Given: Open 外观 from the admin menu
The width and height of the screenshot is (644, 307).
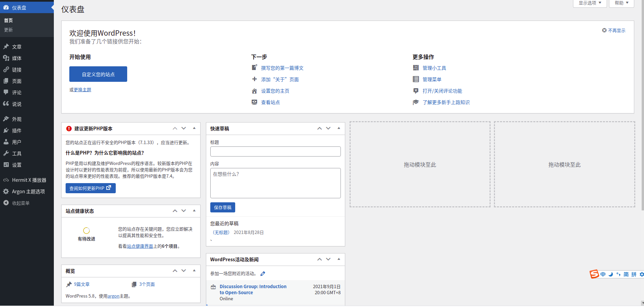Looking at the screenshot, I should click(16, 118).
